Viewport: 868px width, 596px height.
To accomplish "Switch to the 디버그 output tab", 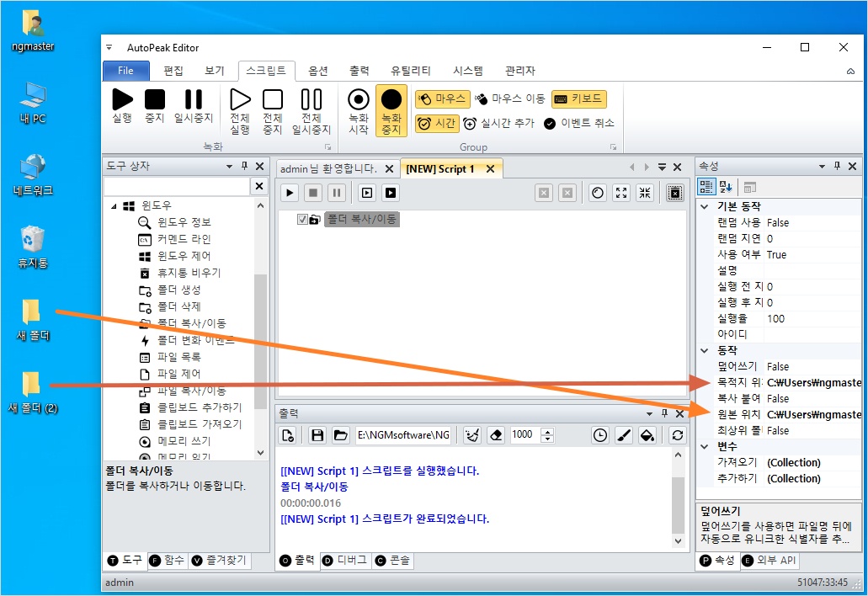I will [x=345, y=561].
